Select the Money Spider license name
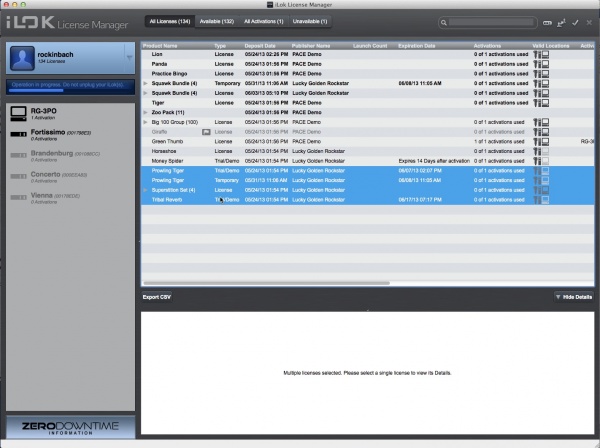The height and width of the screenshot is (448, 600). click(167, 161)
